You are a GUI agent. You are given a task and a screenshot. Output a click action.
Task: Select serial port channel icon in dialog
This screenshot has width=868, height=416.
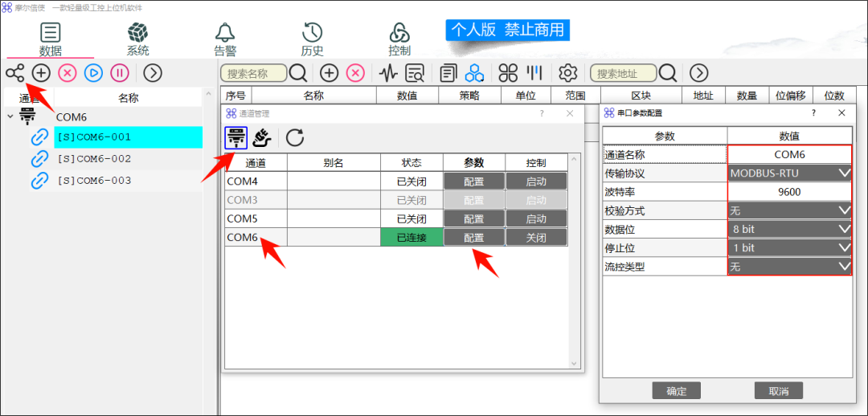coord(236,137)
